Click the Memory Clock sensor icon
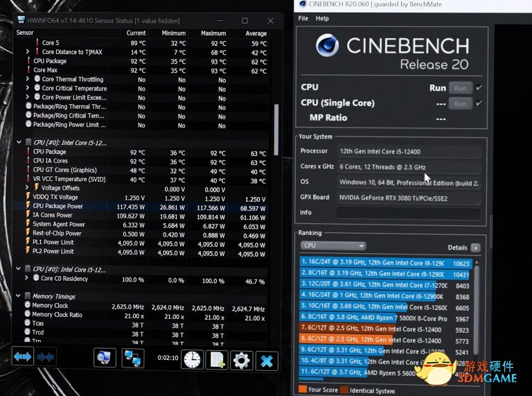The image size is (532, 396). coord(28,304)
